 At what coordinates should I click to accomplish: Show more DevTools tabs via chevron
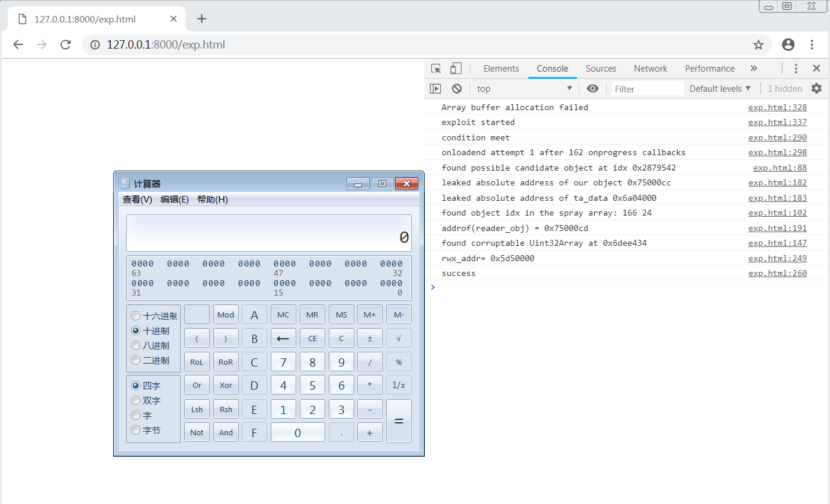754,69
